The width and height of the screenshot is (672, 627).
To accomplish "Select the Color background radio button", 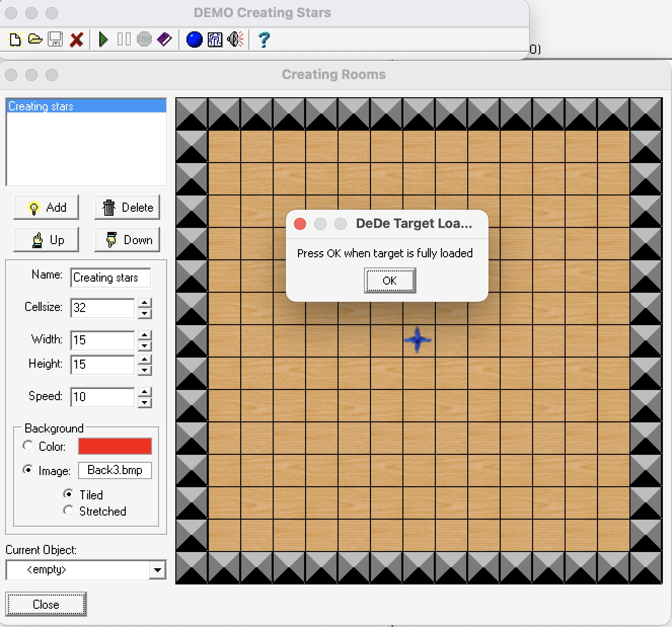I will 28,445.
